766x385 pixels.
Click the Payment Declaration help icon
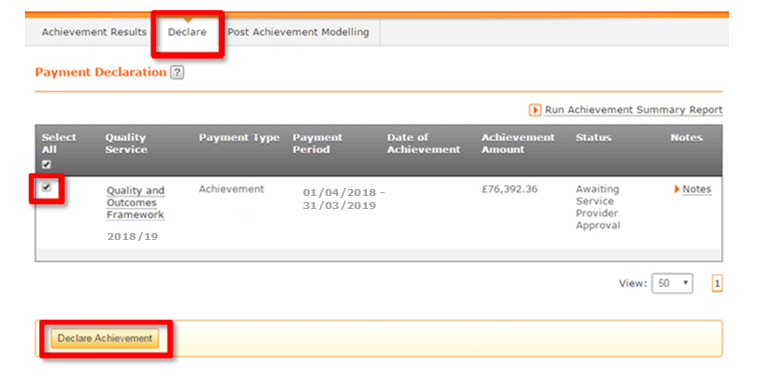click(177, 73)
